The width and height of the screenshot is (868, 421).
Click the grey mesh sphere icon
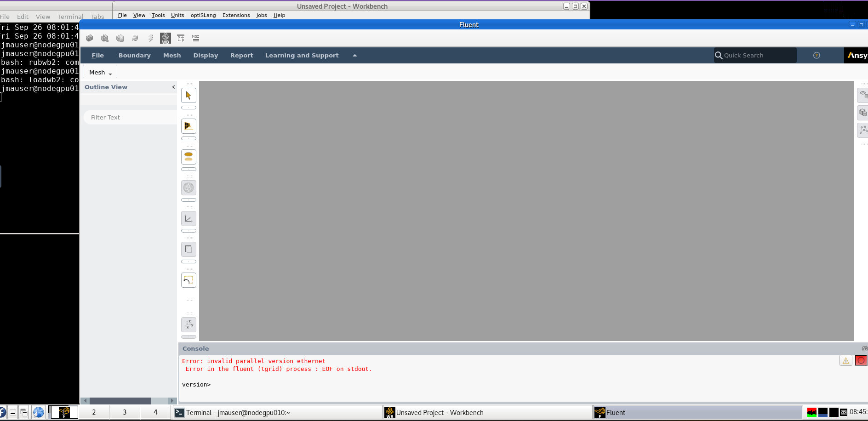[188, 188]
